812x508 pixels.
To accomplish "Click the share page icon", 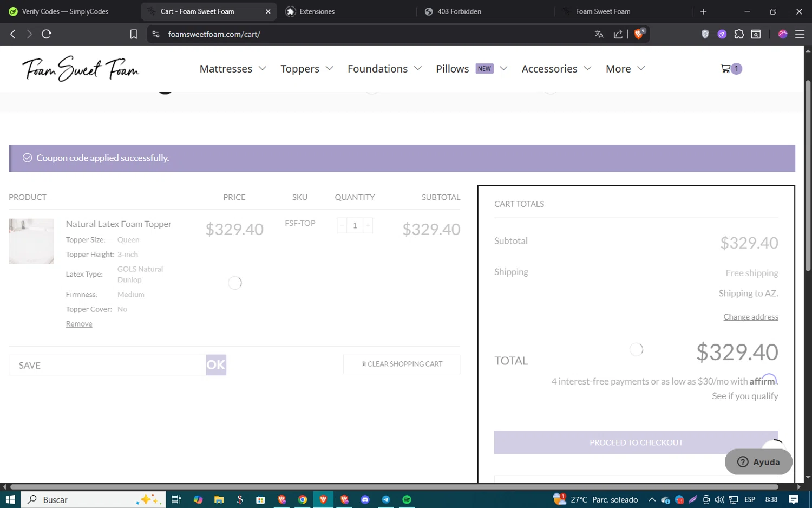I will click(x=618, y=34).
